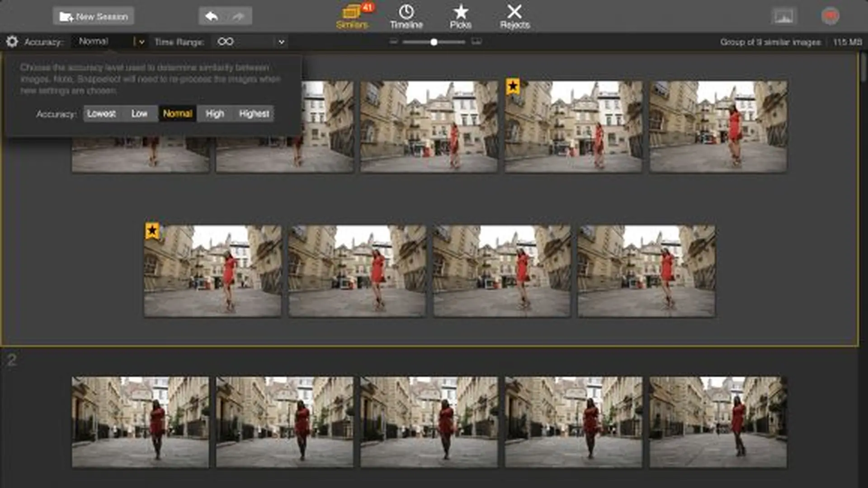Start a New Session
The width and height of the screenshot is (868, 488).
pyautogui.click(x=93, y=17)
